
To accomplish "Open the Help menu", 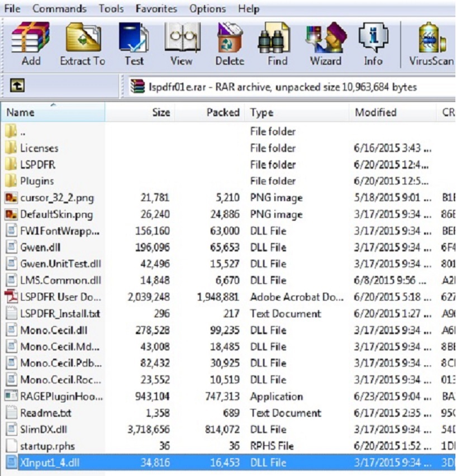I will click(249, 8).
